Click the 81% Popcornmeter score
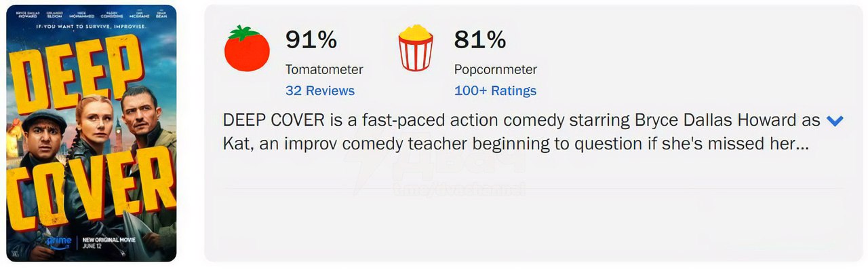868x269 pixels. (480, 40)
